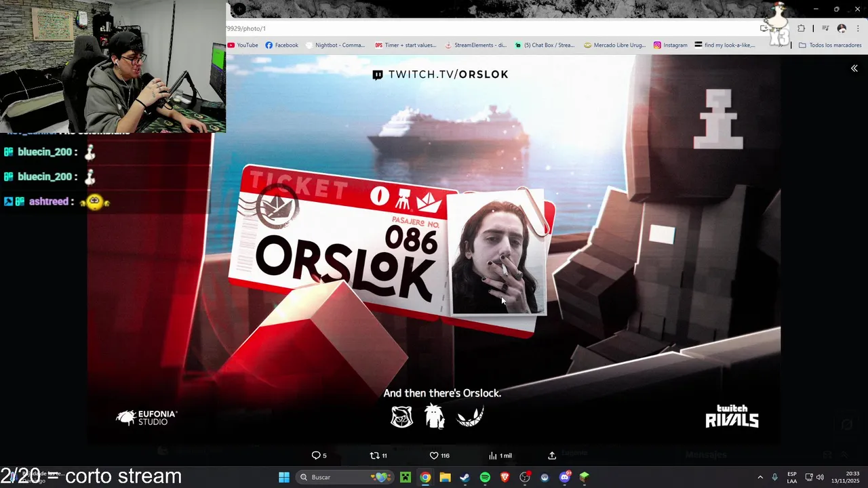This screenshot has height=488, width=868.
Task: Share the post using share icon
Action: click(552, 455)
